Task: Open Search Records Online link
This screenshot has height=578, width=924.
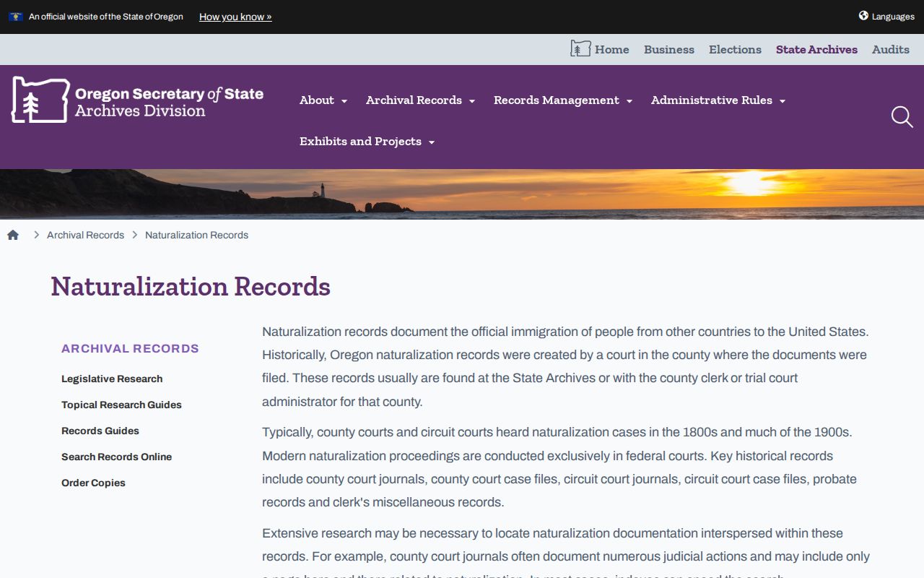Action: pyautogui.click(x=116, y=457)
